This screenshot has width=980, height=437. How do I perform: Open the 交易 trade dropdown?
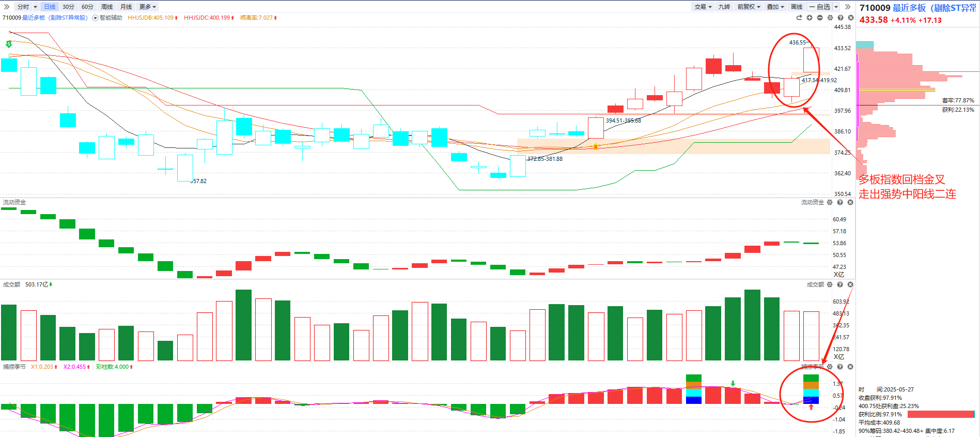click(x=703, y=7)
